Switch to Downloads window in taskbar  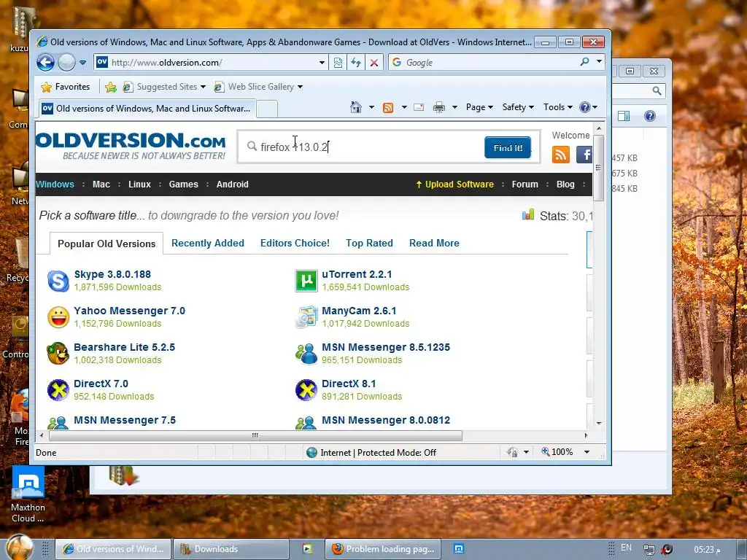point(231,549)
